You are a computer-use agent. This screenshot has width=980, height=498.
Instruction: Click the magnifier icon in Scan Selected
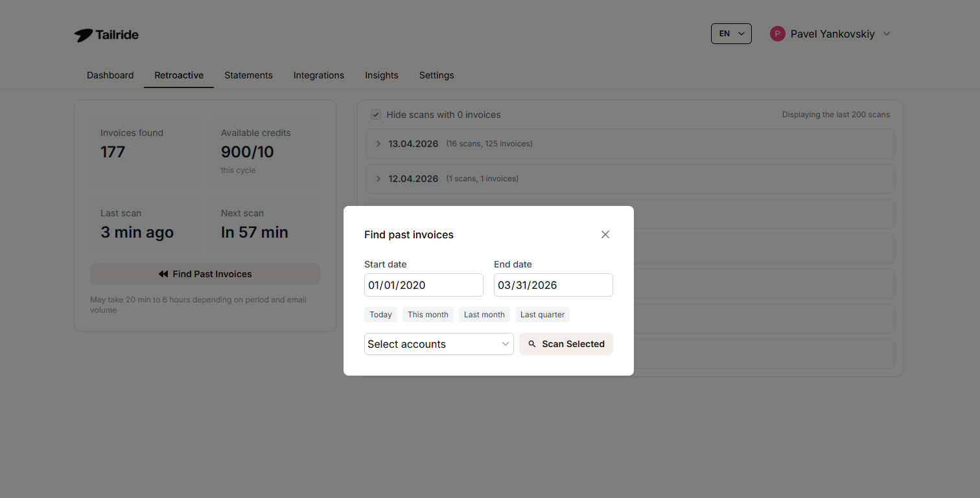[x=532, y=344]
